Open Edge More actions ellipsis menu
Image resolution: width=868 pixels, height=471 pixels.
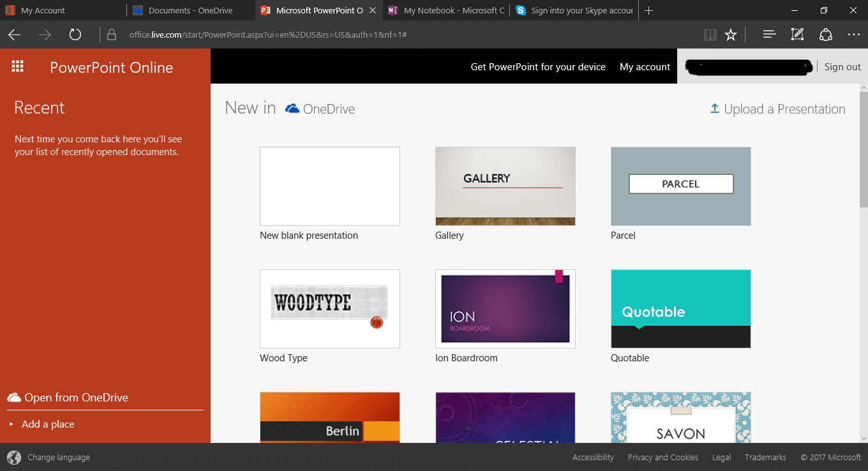tap(854, 35)
